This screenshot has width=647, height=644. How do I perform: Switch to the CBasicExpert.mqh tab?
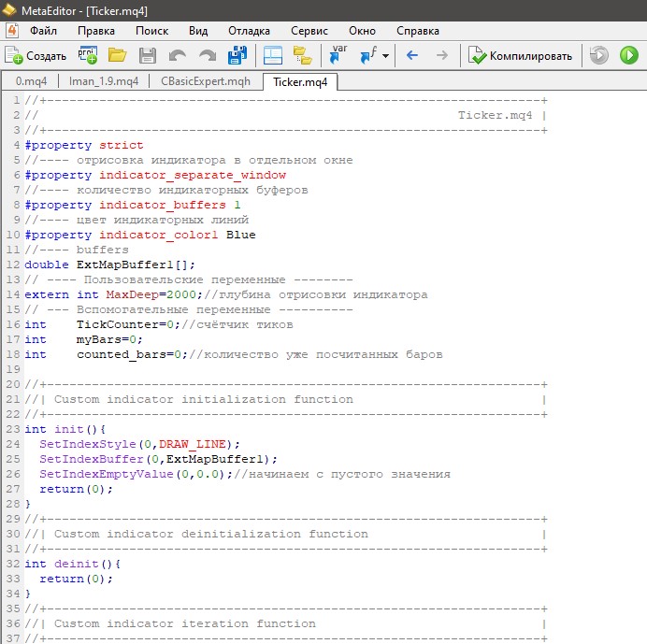tap(205, 81)
